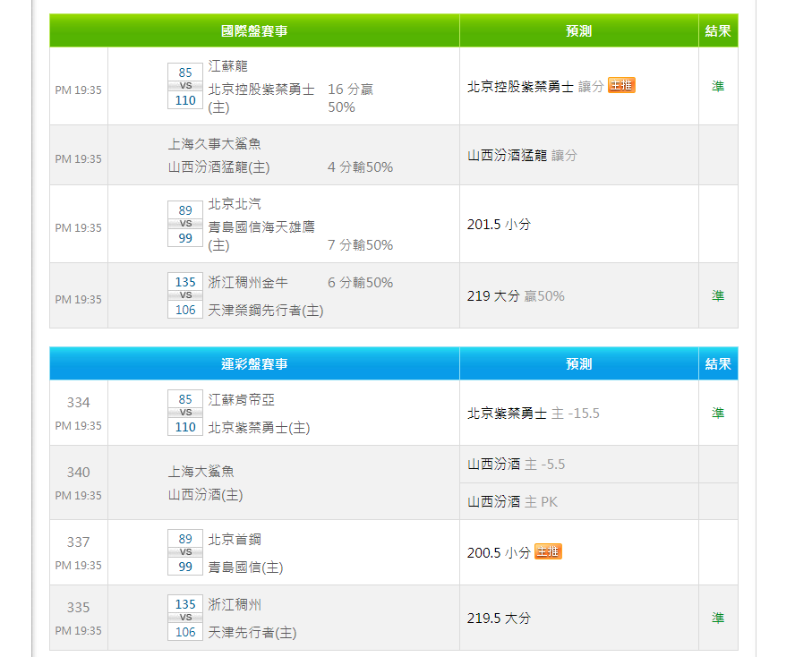Click prediction 山西汾酒 主 PK
The image size is (812, 657).
tap(513, 501)
